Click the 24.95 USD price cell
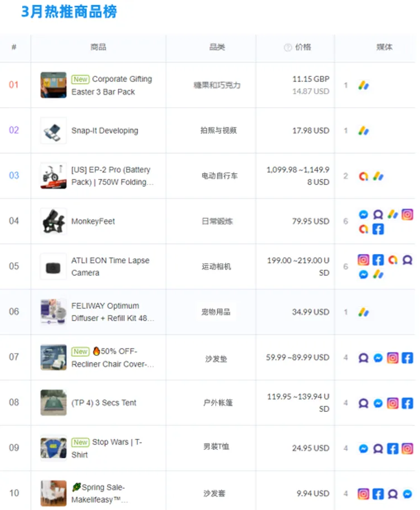Image resolution: width=420 pixels, height=510 pixels. 311,448
